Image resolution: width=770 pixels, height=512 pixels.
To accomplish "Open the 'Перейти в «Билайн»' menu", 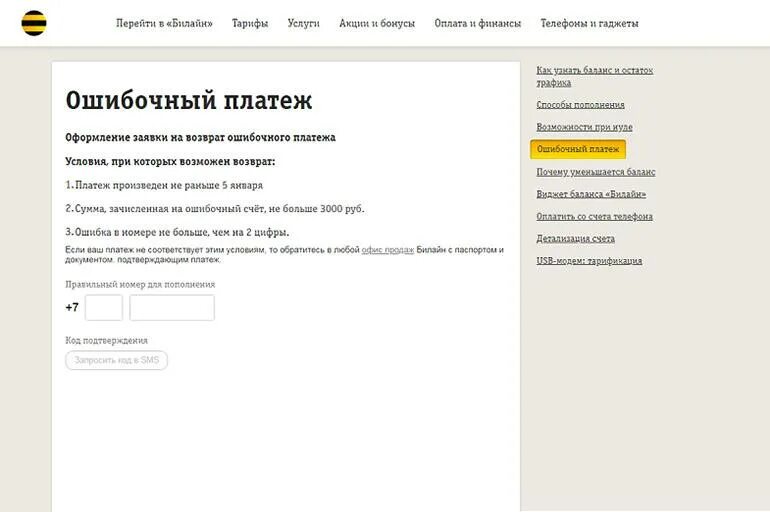I will point(164,24).
